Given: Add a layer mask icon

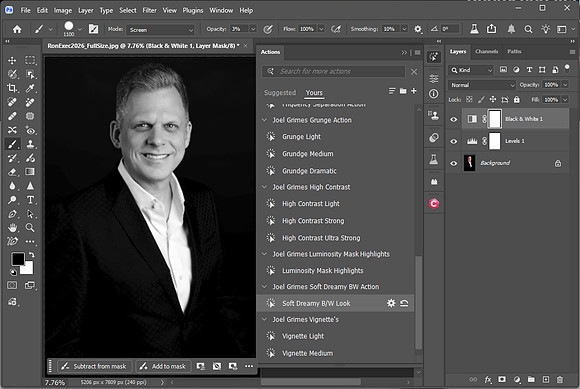Looking at the screenshot, I should [x=502, y=379].
